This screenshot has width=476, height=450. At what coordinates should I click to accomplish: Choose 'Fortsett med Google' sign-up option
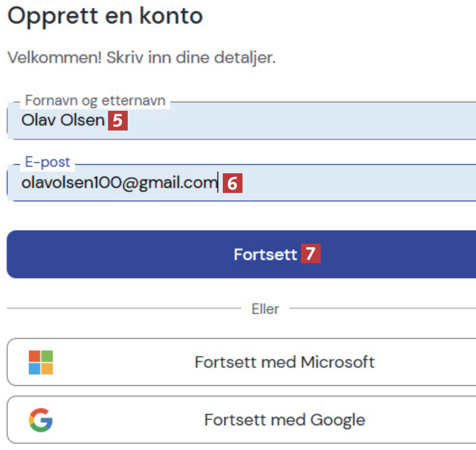284,420
